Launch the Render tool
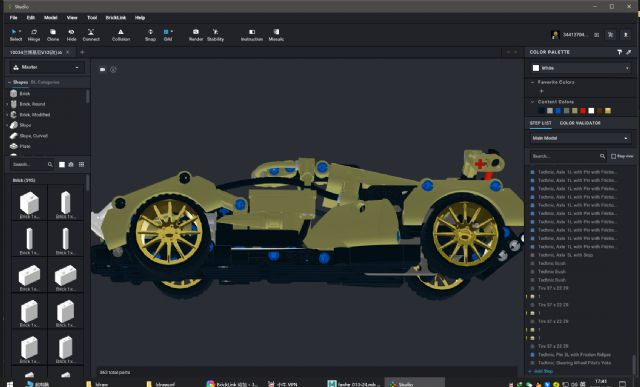This screenshot has width=640, height=387. click(196, 35)
